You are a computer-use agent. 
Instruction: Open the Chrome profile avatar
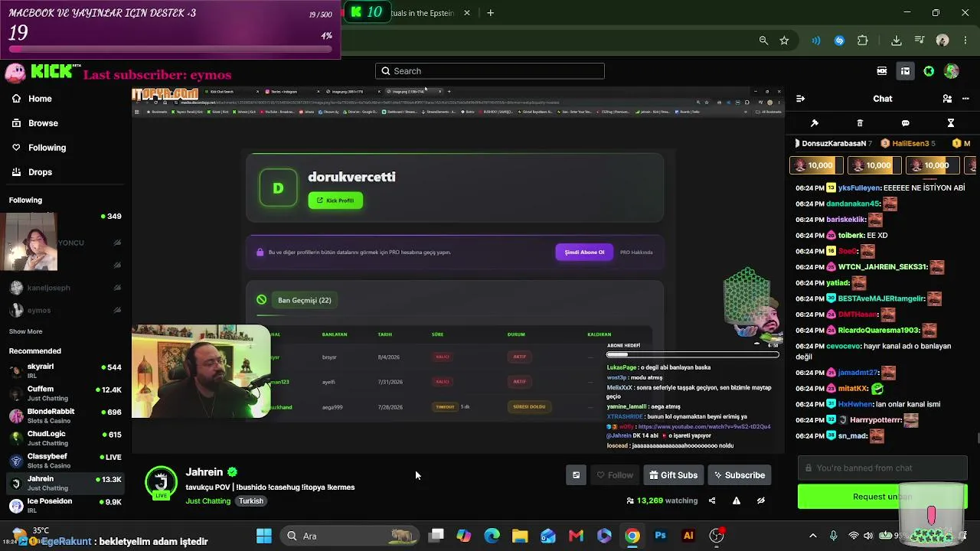tap(942, 41)
